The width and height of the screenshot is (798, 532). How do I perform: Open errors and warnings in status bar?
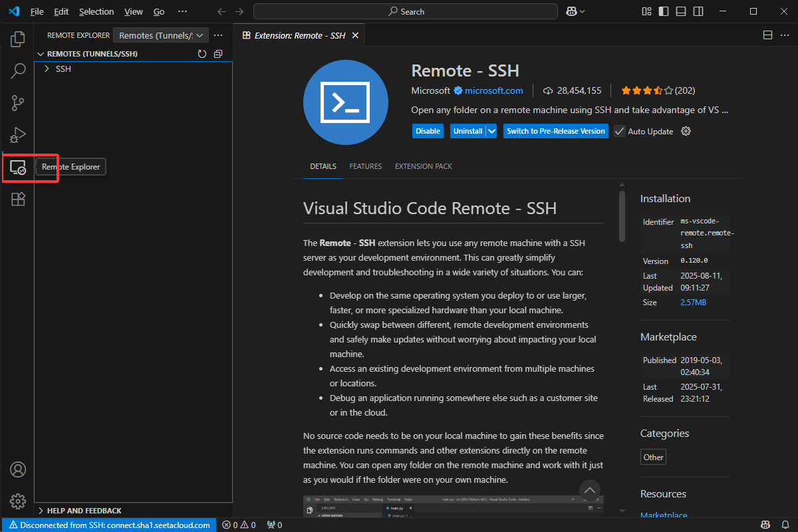pos(239,525)
